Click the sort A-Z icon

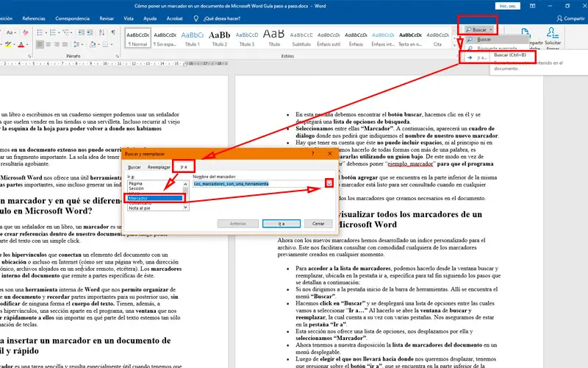click(101, 32)
